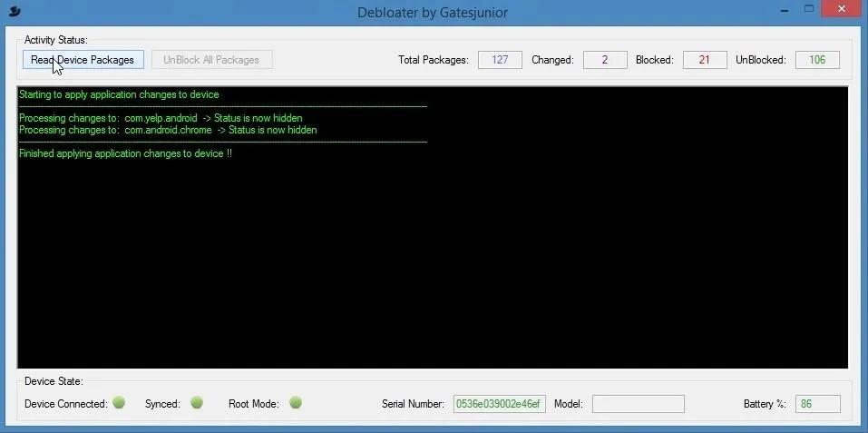
Task: Click the 'Total Packages:' label
Action: tap(434, 60)
